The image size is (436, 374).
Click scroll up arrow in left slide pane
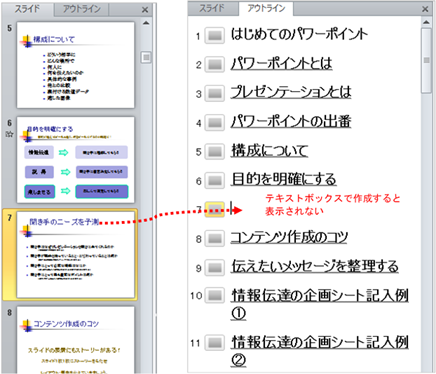tap(146, 23)
